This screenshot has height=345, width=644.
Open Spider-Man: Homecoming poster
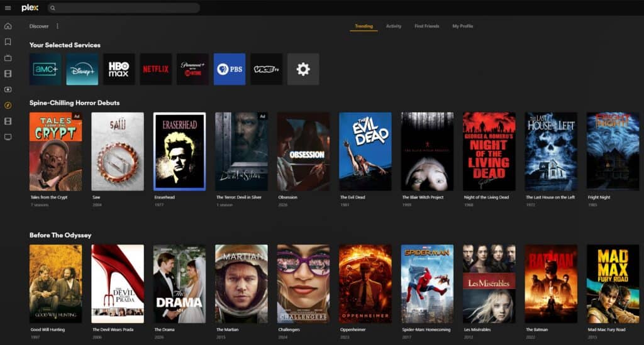[x=427, y=284]
